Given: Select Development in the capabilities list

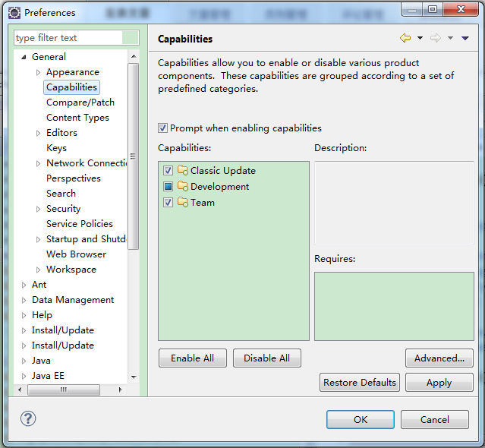Looking at the screenshot, I should coord(219,187).
